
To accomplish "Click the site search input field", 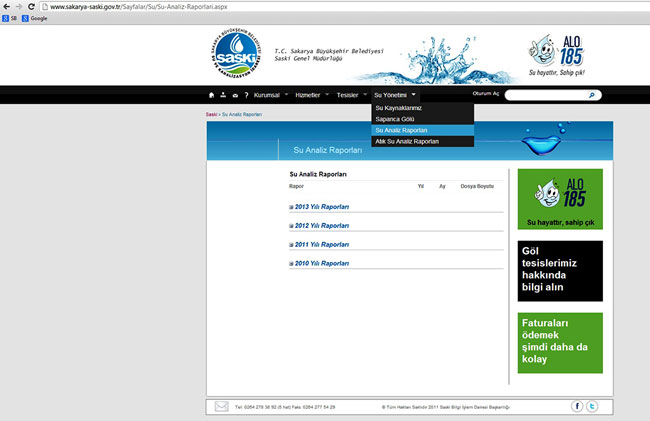I will click(x=545, y=95).
